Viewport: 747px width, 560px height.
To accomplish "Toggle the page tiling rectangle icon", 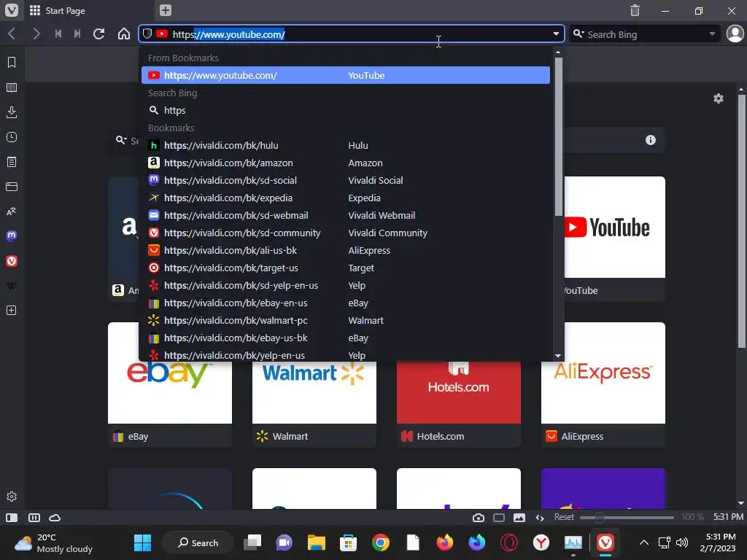I will pos(499,518).
